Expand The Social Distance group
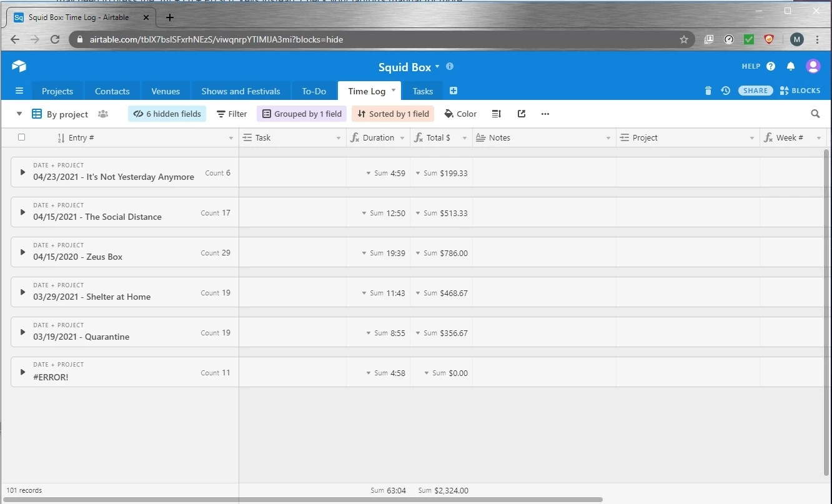The image size is (832, 504). pos(22,212)
